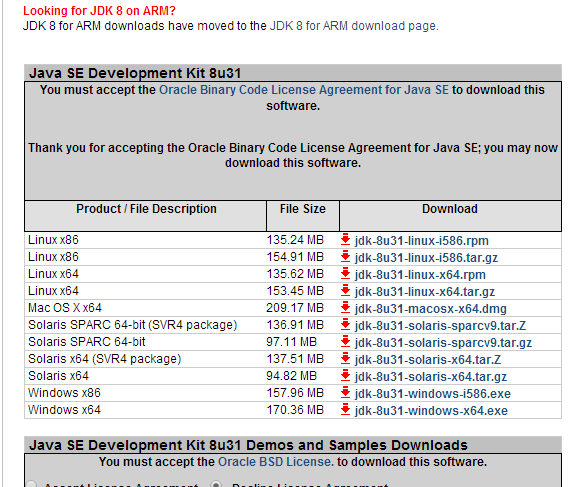Download jdk-8u31-solaris-sparcv9.tar.gz link
This screenshot has width=580, height=487.
click(443, 343)
